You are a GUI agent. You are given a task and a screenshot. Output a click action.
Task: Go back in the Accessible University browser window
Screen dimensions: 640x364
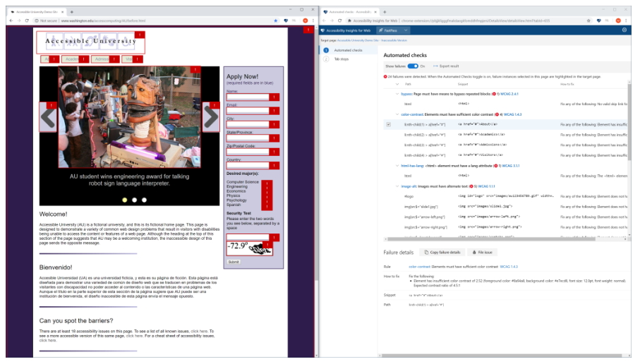(x=11, y=20)
